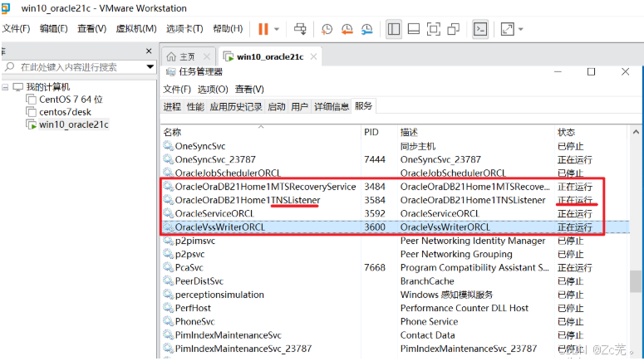
Task: Open VMware 帮助(H) menu
Action: [x=228, y=29]
